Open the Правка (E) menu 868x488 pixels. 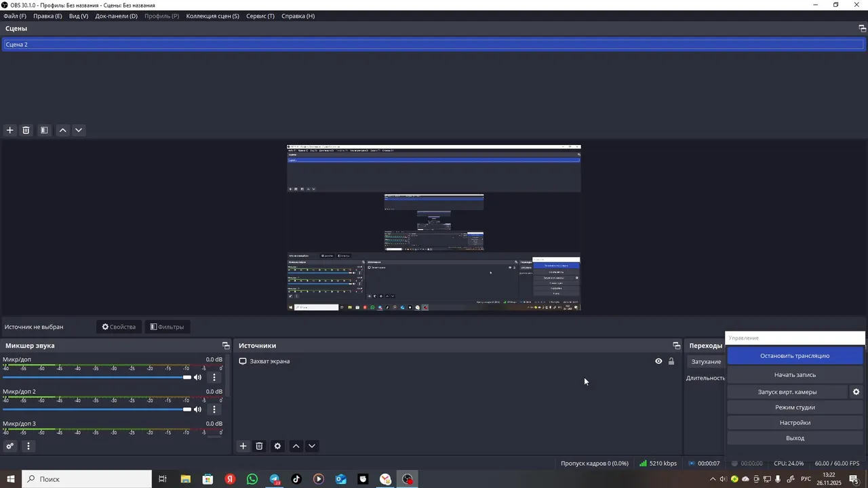[x=47, y=16]
